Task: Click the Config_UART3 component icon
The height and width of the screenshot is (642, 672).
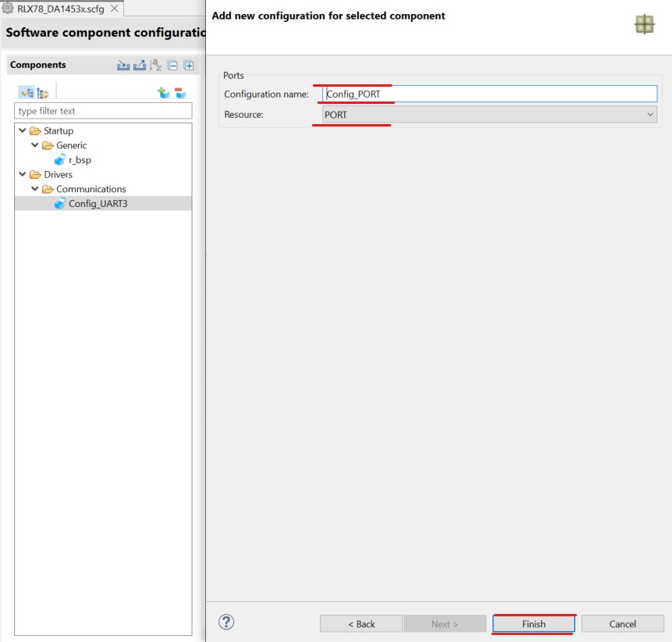Action: 60,203
